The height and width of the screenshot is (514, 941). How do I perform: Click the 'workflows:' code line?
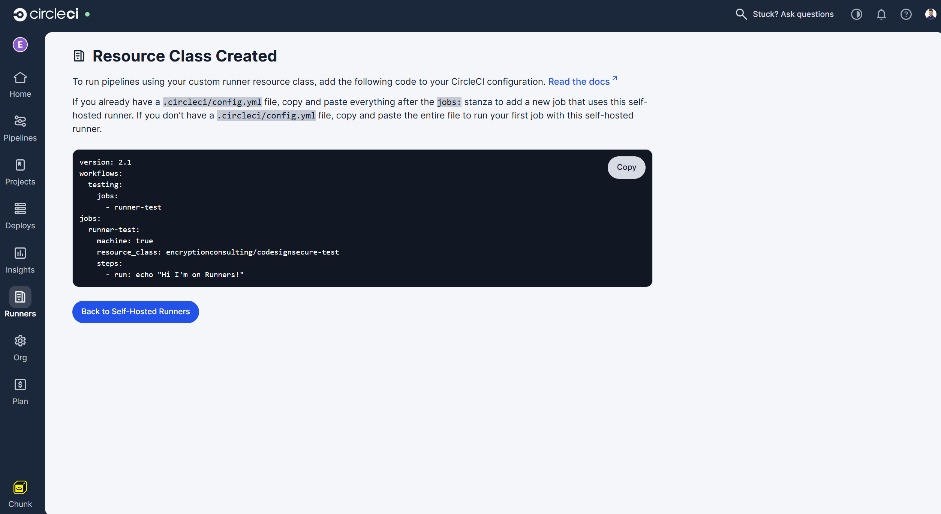(x=101, y=174)
